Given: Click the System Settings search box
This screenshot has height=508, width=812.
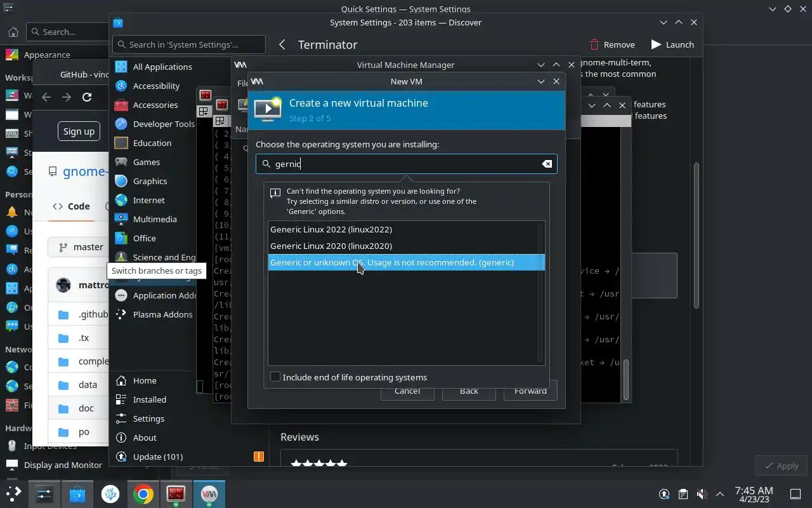Looking at the screenshot, I should pos(67,32).
